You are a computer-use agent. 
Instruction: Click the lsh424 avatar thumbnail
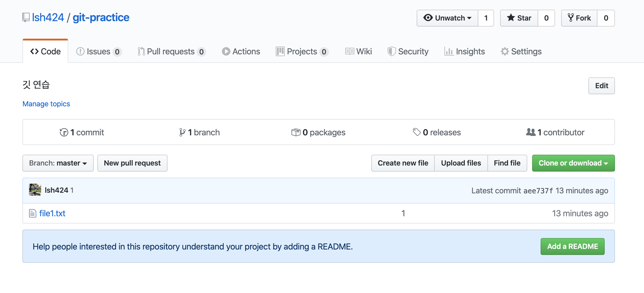coord(35,190)
